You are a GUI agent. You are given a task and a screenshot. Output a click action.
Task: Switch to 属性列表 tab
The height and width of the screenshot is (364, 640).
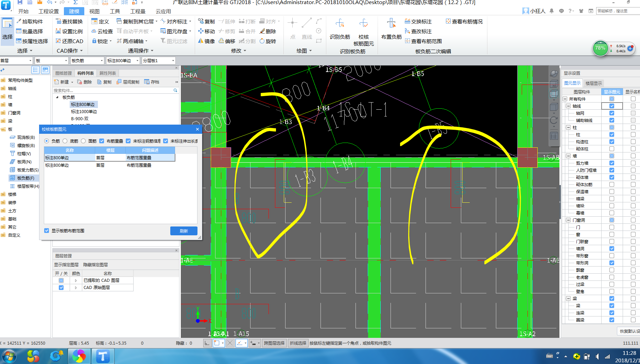click(108, 73)
